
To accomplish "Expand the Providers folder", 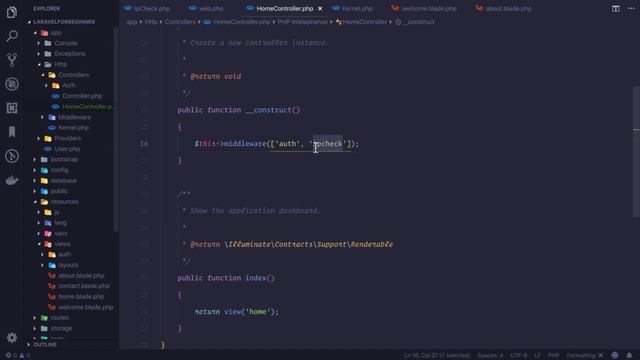I will point(67,138).
